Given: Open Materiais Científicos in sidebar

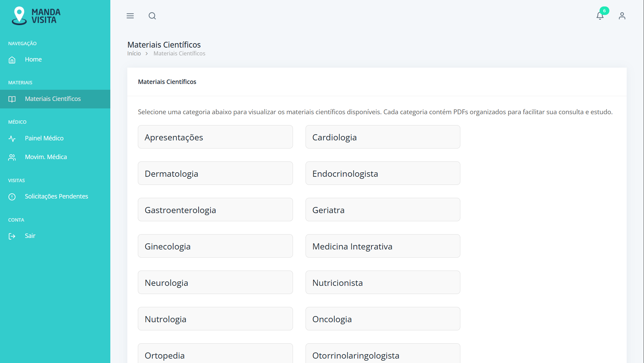Looking at the screenshot, I should point(53,99).
